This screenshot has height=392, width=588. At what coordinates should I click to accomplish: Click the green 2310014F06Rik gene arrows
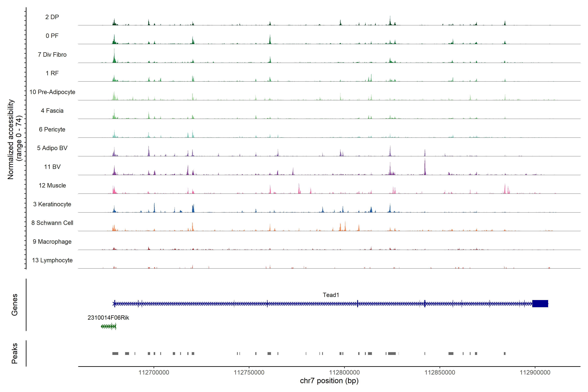[108, 326]
